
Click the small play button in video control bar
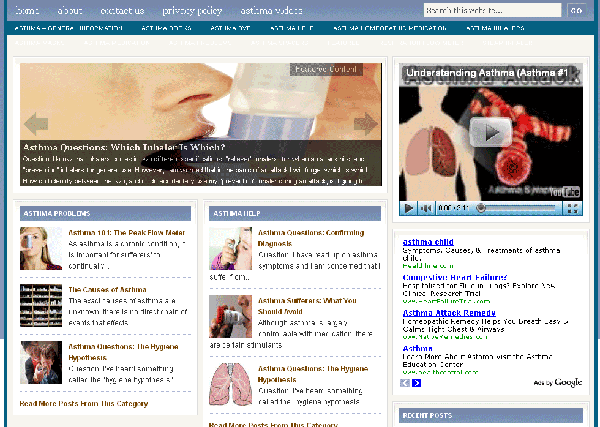click(x=408, y=208)
